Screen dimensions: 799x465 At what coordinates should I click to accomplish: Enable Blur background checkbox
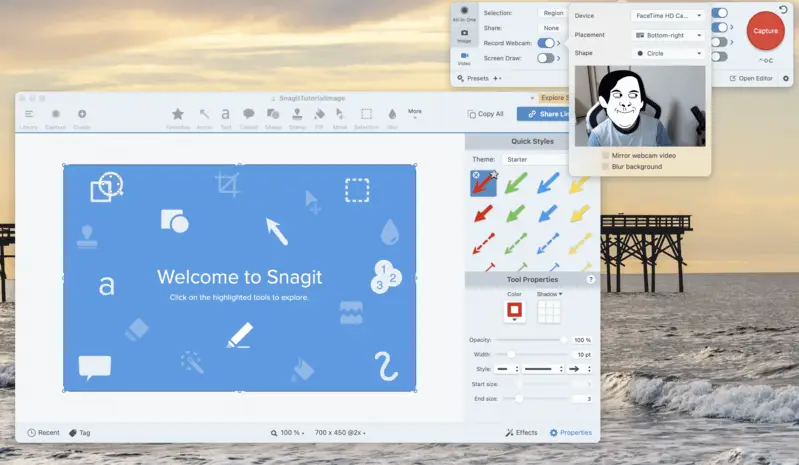[x=605, y=167]
